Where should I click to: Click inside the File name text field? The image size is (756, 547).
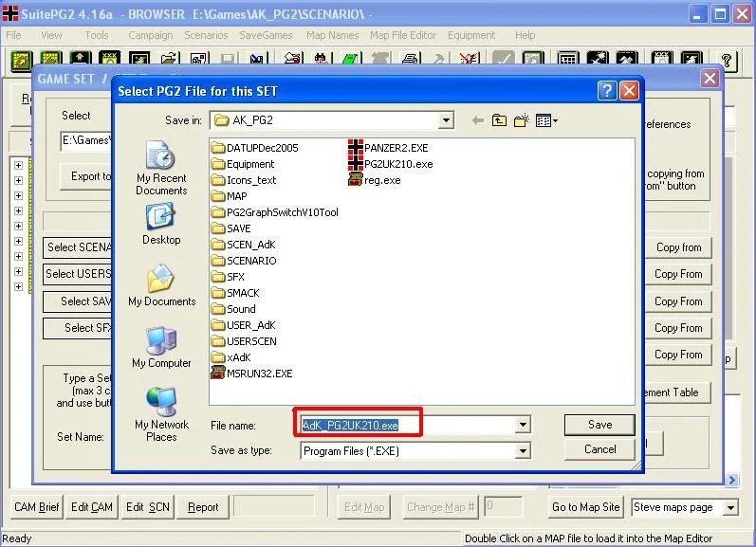pyautogui.click(x=408, y=425)
